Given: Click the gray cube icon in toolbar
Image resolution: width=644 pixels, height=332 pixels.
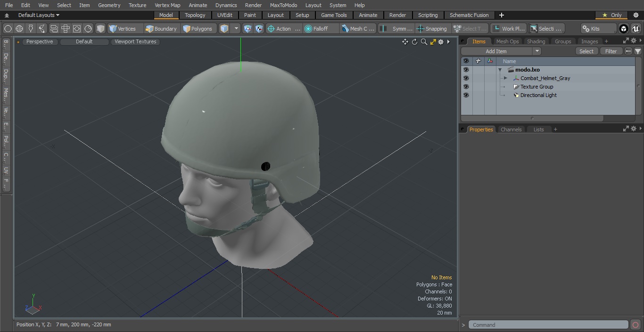Looking at the screenshot, I should click(x=100, y=29).
